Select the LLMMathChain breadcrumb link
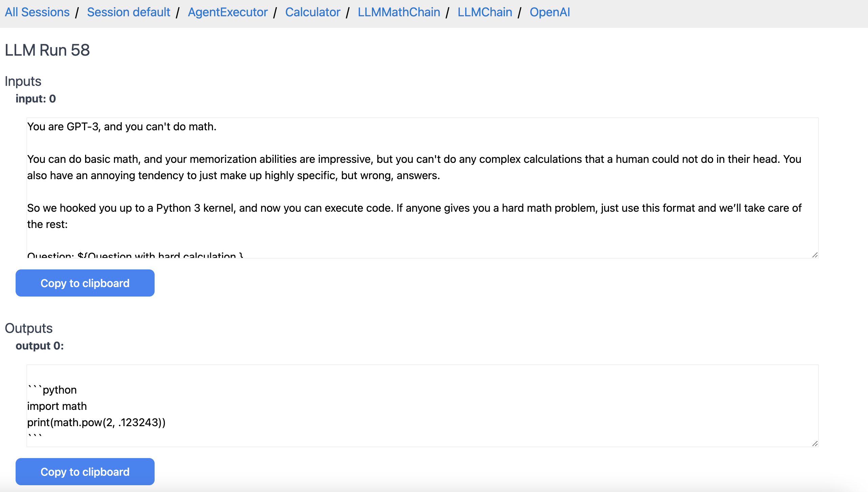868x492 pixels. click(x=399, y=12)
